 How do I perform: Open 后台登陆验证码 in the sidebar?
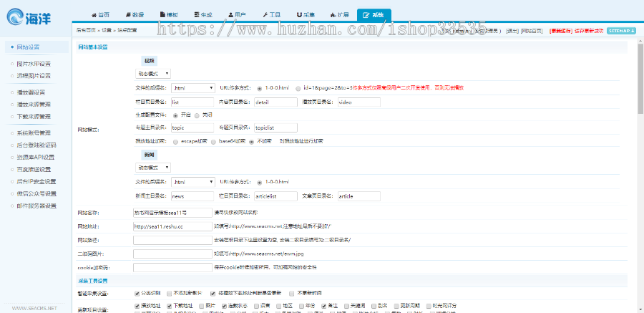click(x=36, y=145)
